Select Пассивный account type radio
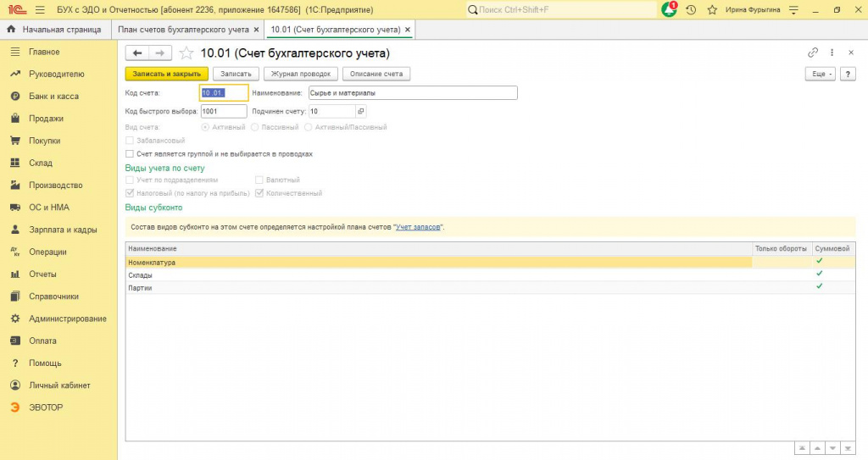Image resolution: width=868 pixels, height=460 pixels. [x=254, y=127]
